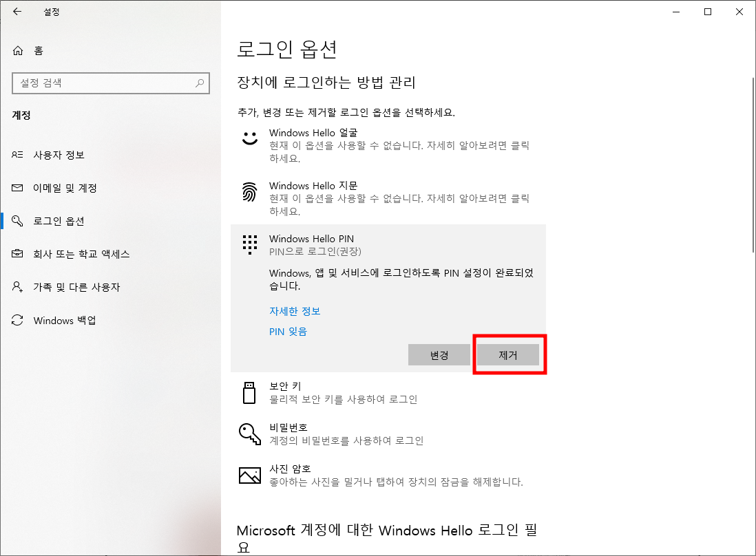
Task: Click the sync icon for Windows 백업
Action: [x=17, y=320]
